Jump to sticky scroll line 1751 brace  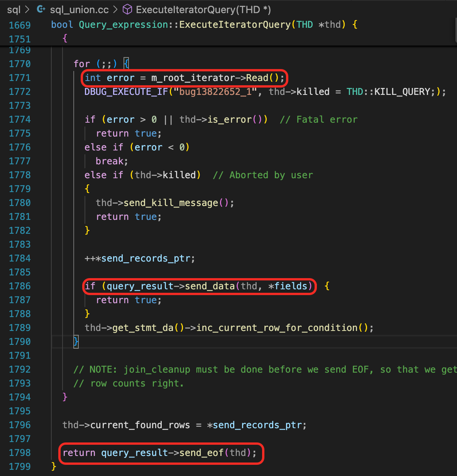pos(65,38)
